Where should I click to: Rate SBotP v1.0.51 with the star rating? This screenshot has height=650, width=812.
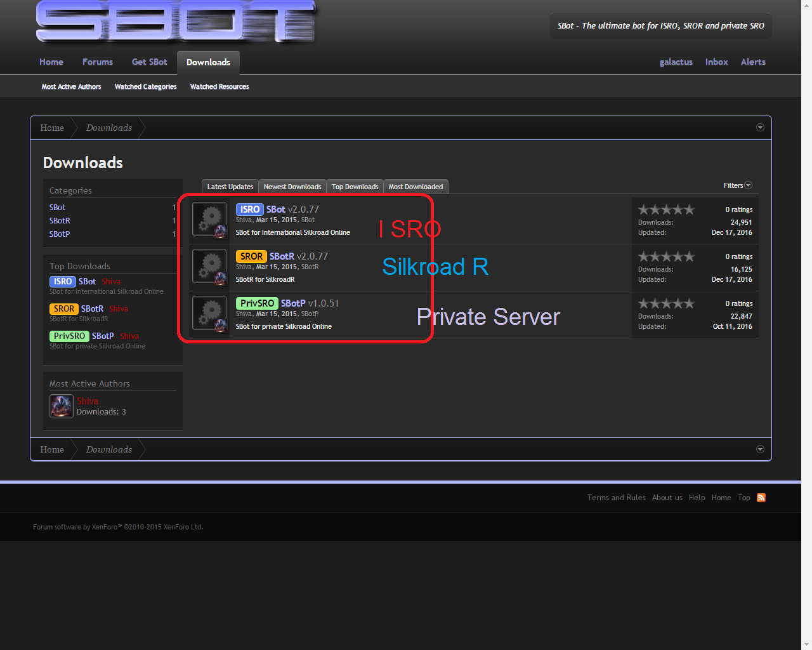(x=666, y=303)
